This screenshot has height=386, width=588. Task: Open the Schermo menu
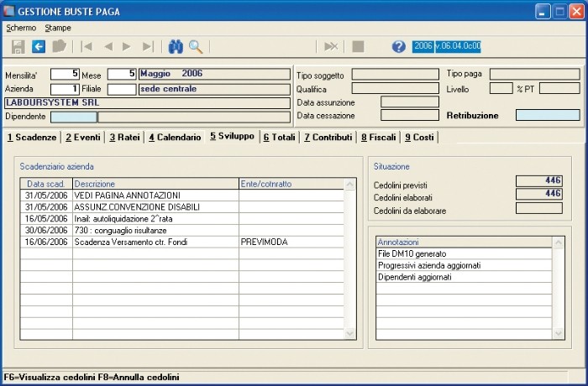[x=21, y=28]
